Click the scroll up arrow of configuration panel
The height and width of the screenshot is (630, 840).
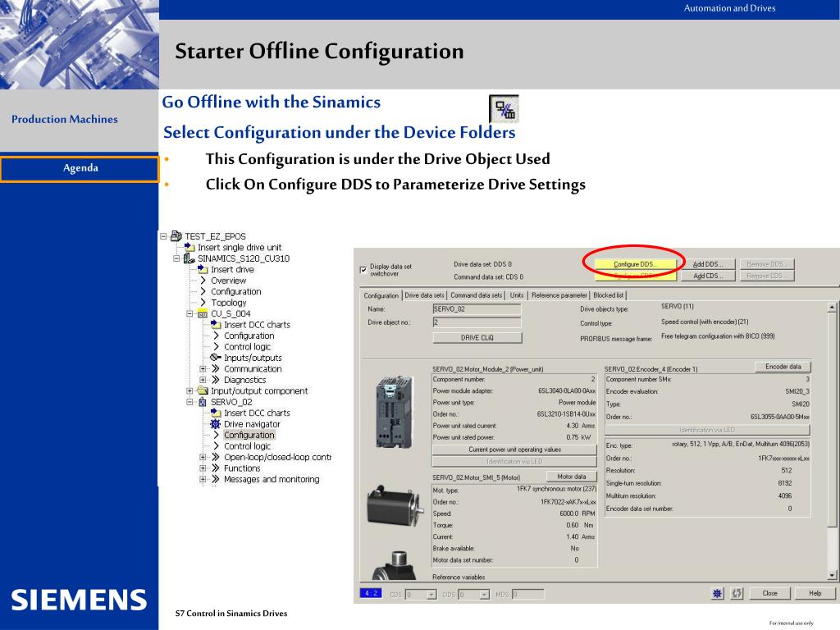(832, 307)
